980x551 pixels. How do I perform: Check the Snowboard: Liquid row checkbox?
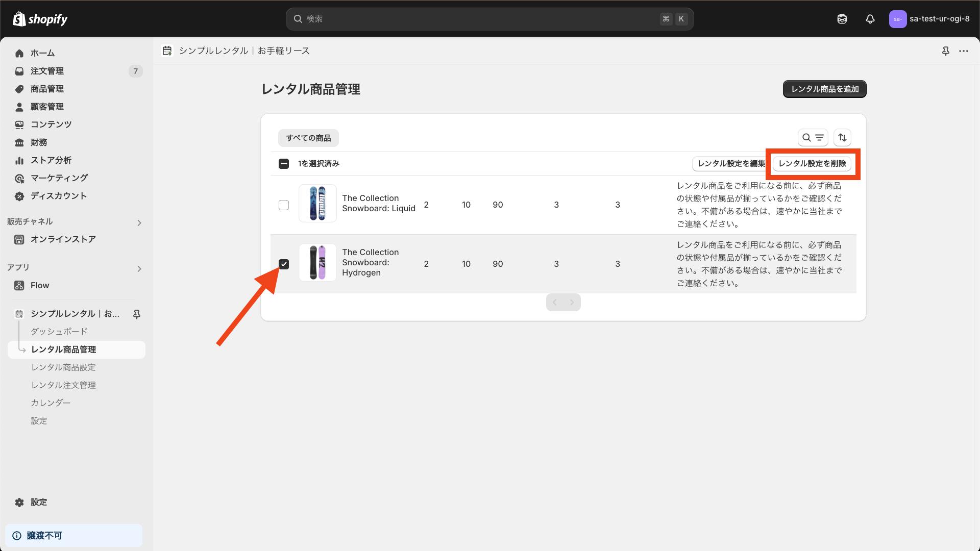284,205
